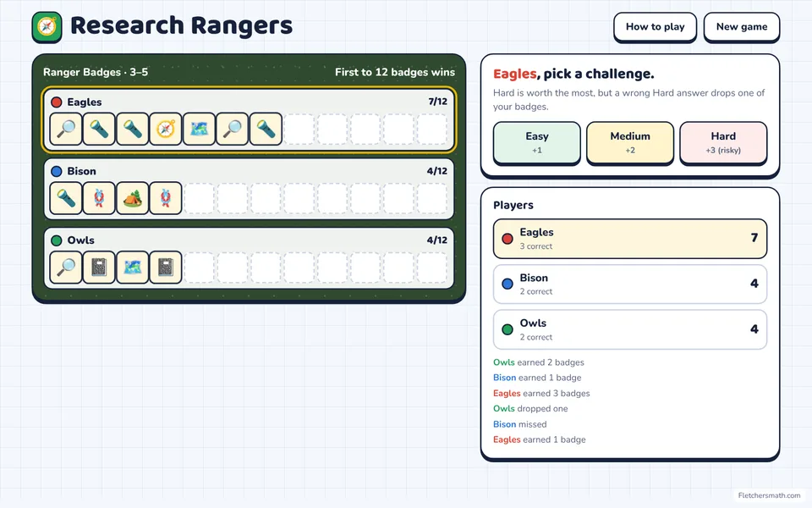The height and width of the screenshot is (508, 812).
Task: Click the compass badge in the Eagles row
Action: coord(166,129)
